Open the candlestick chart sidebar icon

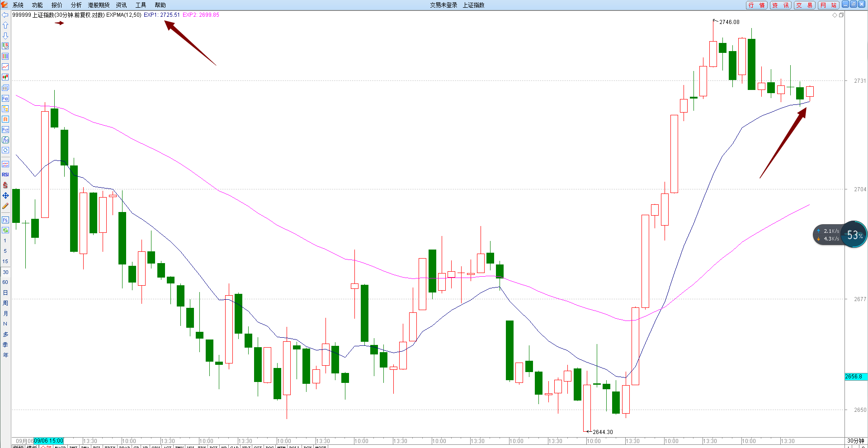5,77
